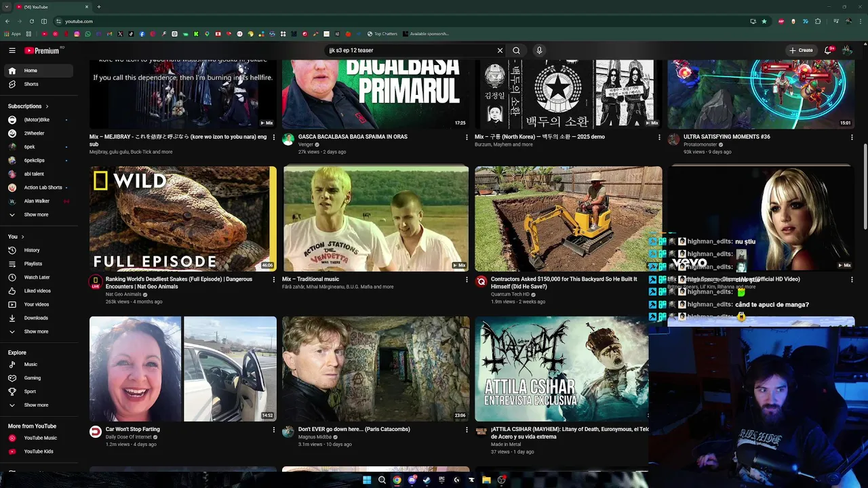Click the Daily Dose Of Internet avatar
868x488 pixels.
coord(96,432)
